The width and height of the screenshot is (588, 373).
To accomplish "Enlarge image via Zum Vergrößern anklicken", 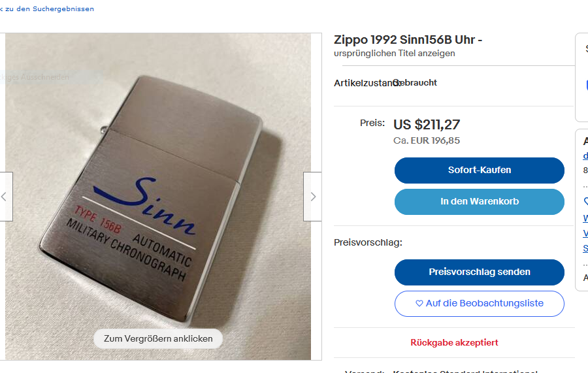I will [x=158, y=338].
